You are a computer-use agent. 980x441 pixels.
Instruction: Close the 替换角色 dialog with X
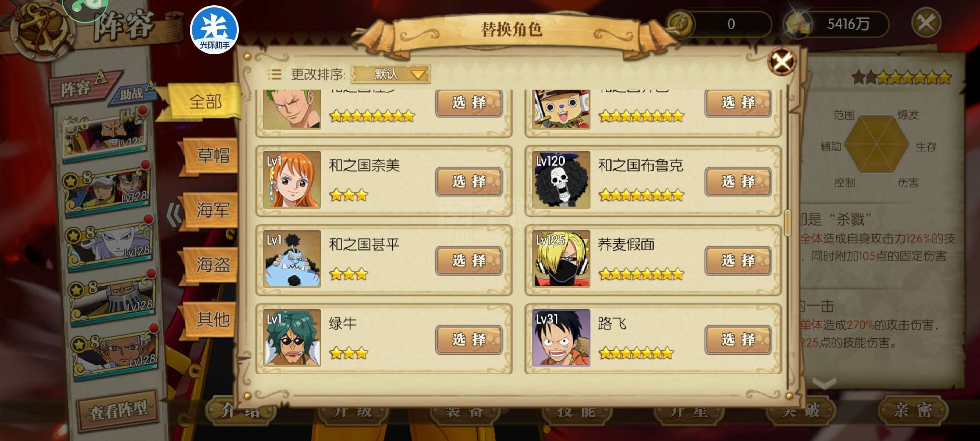pos(782,62)
